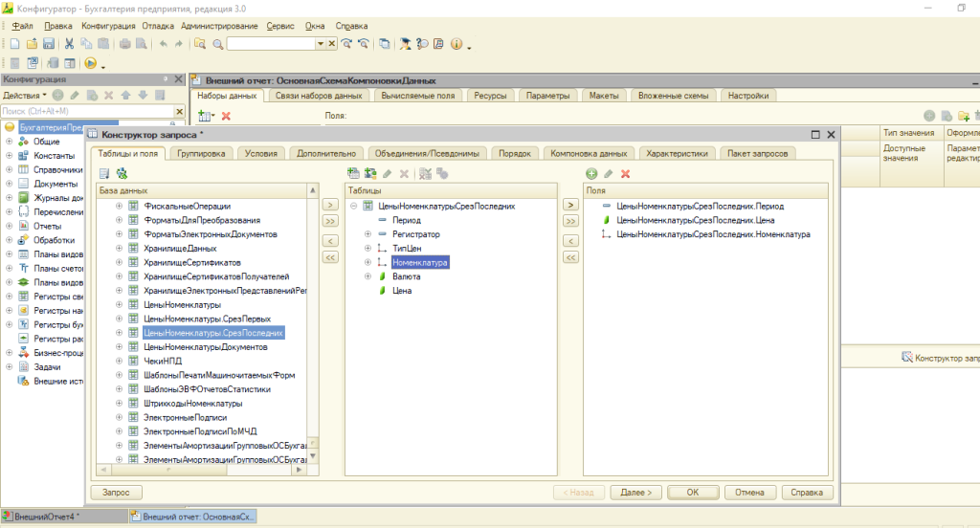Viewport: 980px width, 528px height.
Task: Click the single right arrow before Поля
Action: coord(570,205)
